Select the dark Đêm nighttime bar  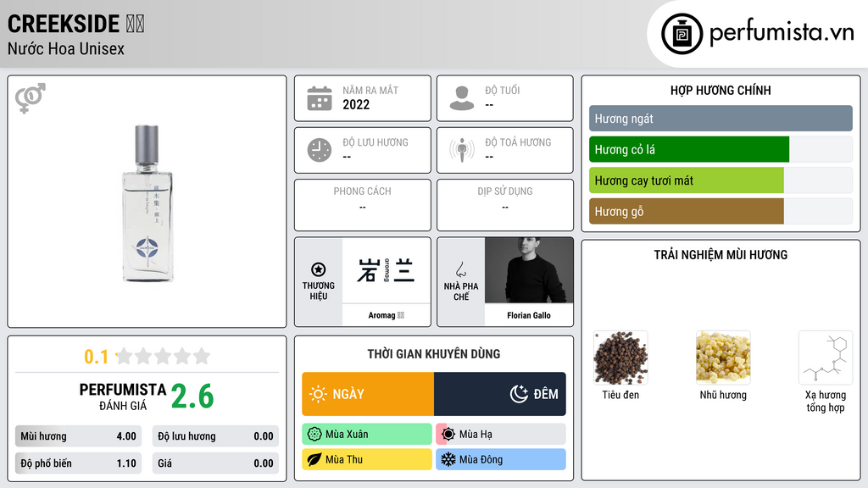tap(500, 394)
